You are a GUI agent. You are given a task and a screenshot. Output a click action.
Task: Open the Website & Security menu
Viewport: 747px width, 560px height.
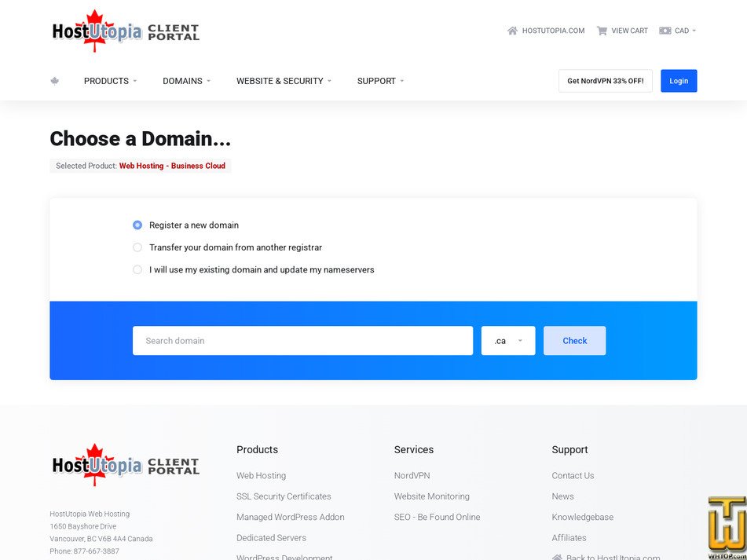point(284,81)
